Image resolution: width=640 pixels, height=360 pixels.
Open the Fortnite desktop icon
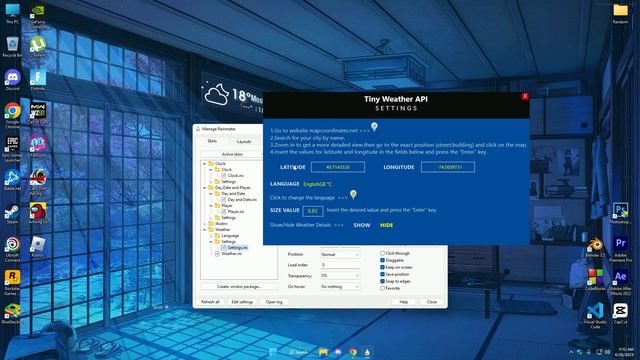[38, 80]
